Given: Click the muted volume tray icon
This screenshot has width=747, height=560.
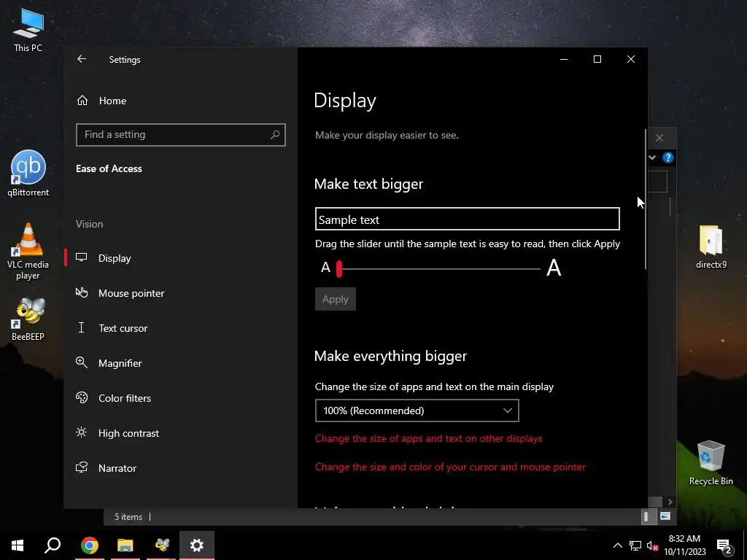Looking at the screenshot, I should 652,545.
